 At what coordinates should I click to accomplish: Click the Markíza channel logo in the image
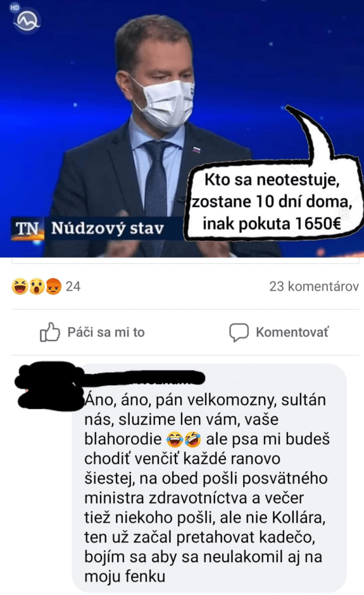pyautogui.click(x=27, y=21)
